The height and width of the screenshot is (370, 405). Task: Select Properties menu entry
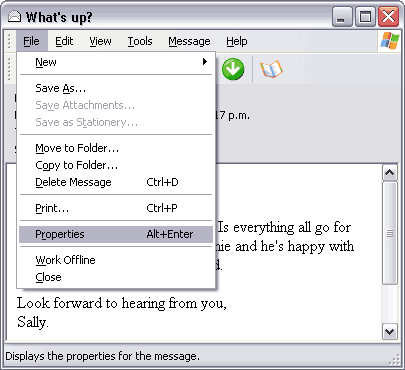(x=116, y=234)
